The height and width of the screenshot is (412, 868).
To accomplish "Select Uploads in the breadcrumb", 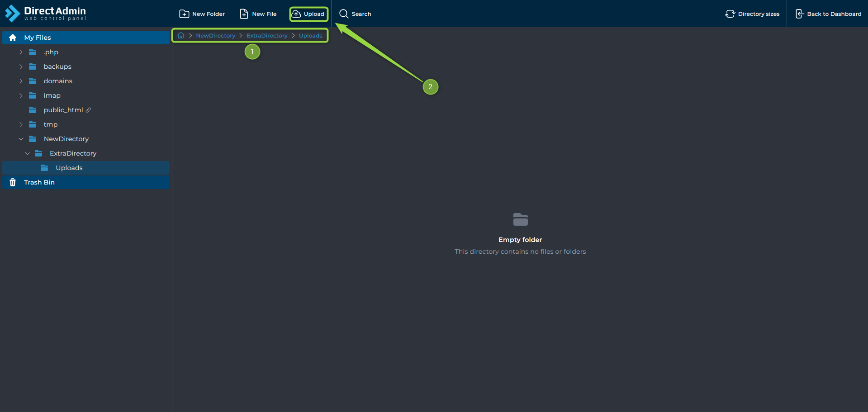I will (x=310, y=36).
